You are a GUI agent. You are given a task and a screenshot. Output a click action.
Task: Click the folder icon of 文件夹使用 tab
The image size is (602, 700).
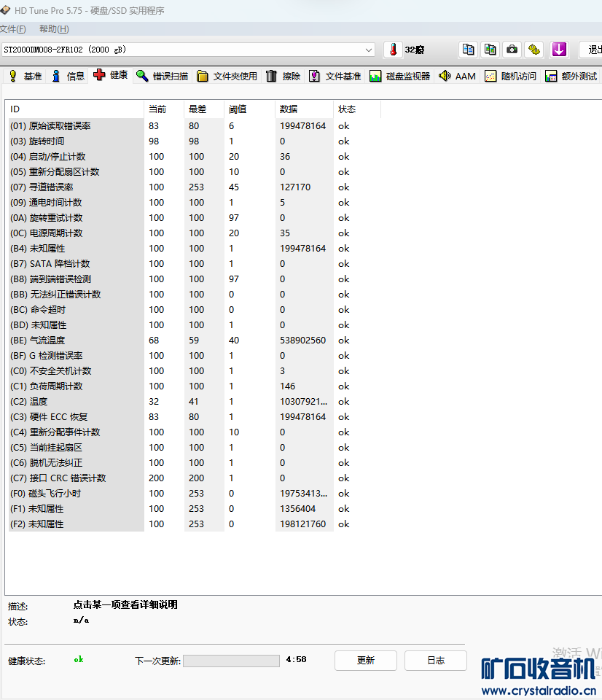pos(202,77)
